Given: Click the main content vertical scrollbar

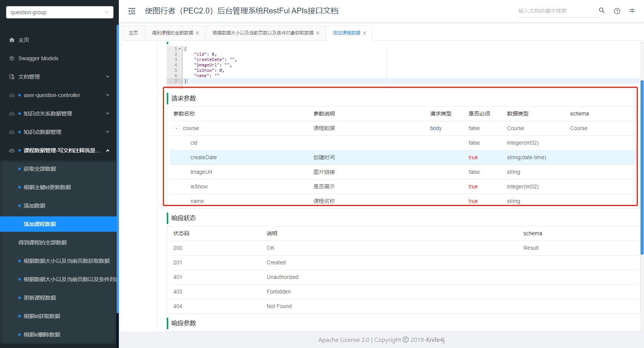Looking at the screenshot, I should (642, 167).
